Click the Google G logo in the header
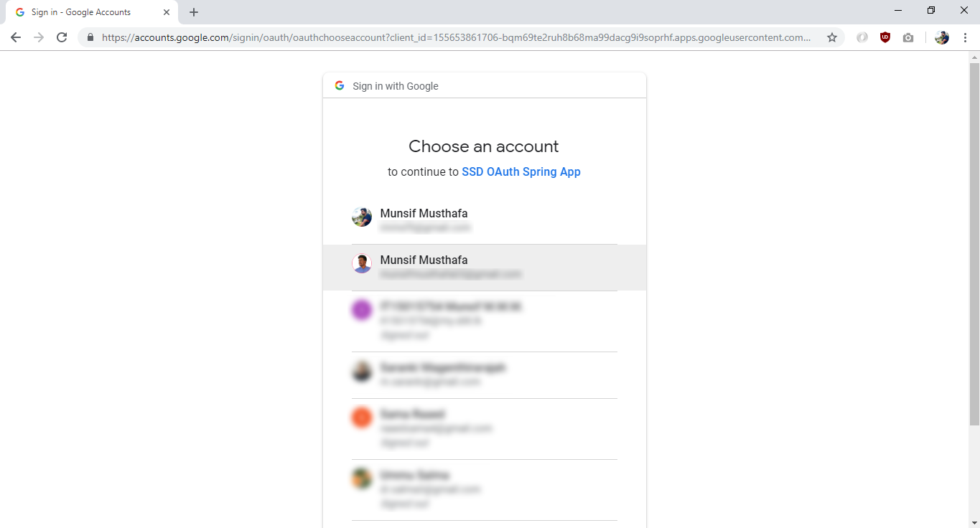The width and height of the screenshot is (980, 528). coord(338,85)
